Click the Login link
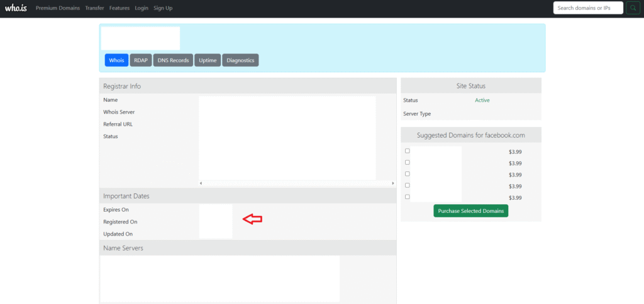 click(142, 8)
